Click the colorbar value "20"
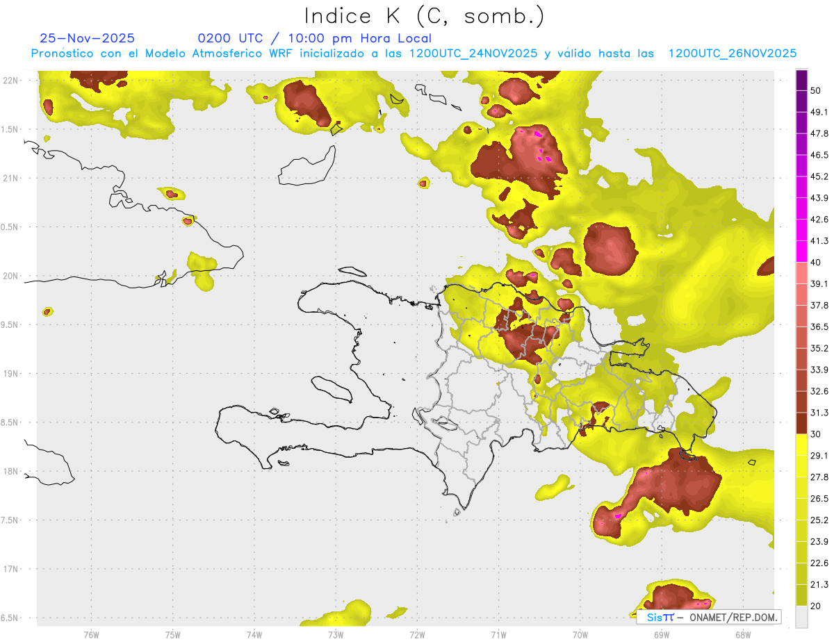Screen dimensions: 834x644 click(x=816, y=606)
